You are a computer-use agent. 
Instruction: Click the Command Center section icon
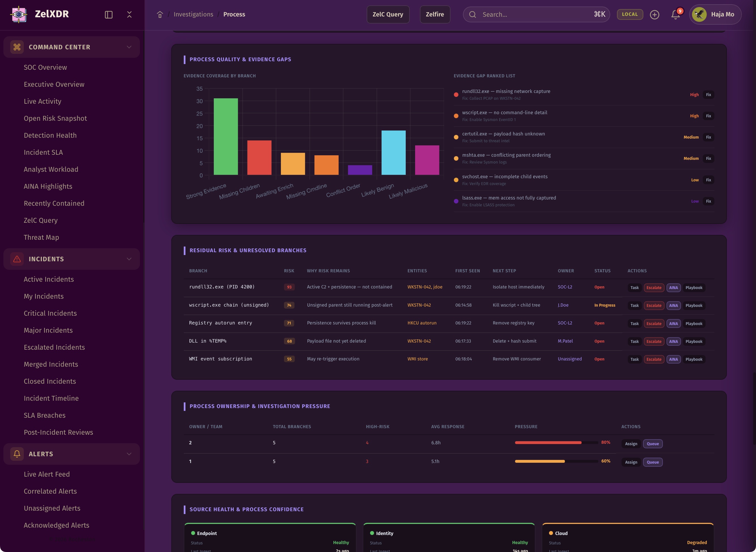[x=17, y=47]
